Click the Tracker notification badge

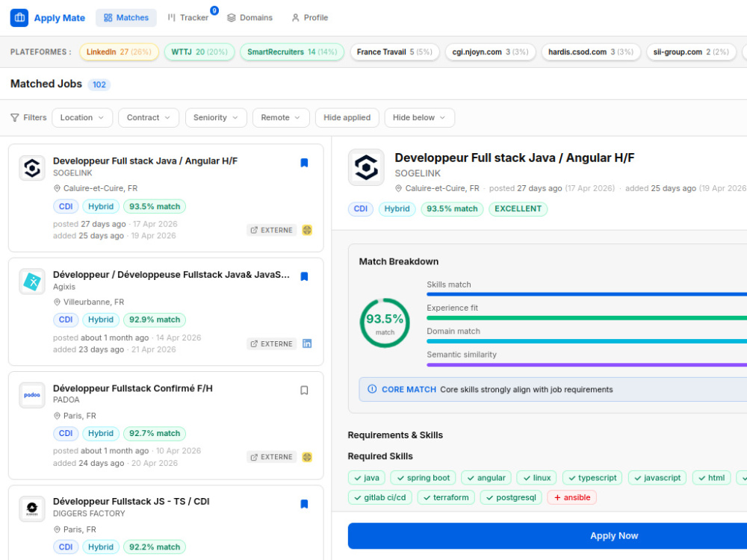[214, 10]
